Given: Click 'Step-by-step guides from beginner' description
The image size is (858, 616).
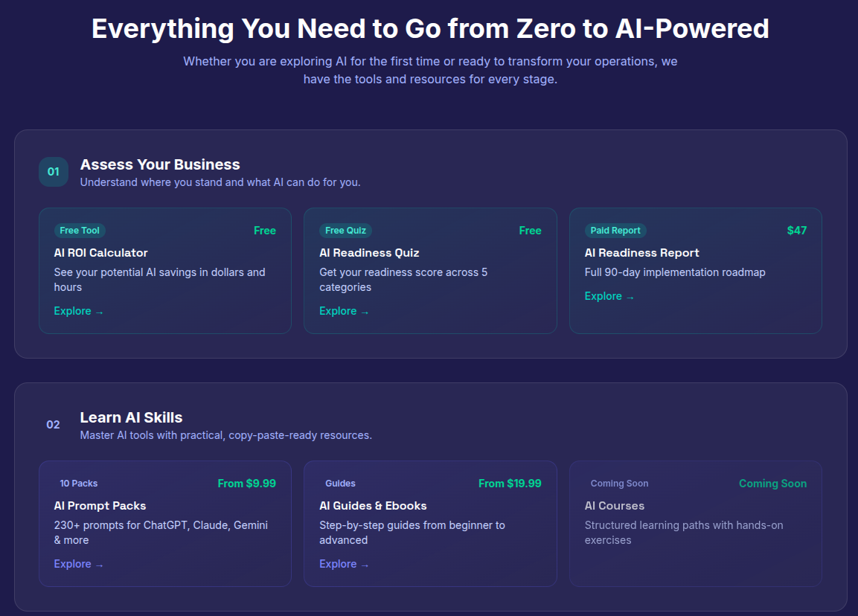Looking at the screenshot, I should coord(412,533).
